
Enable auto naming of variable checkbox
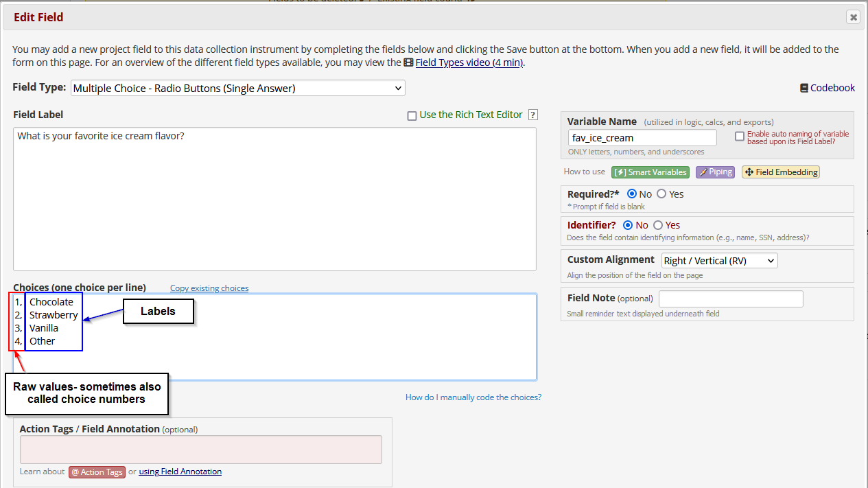point(739,137)
